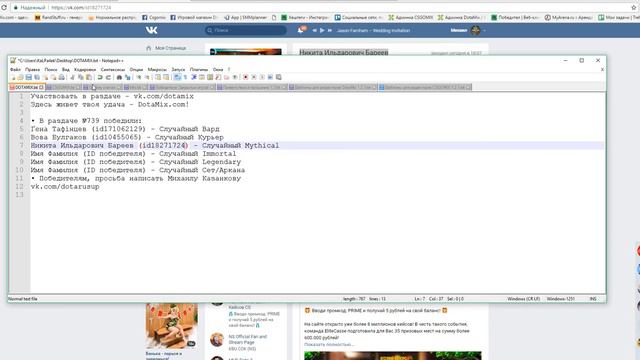This screenshot has height=360, width=640.
Task: Click the line ending 'Случайный Immortal'
Action: 133,154
